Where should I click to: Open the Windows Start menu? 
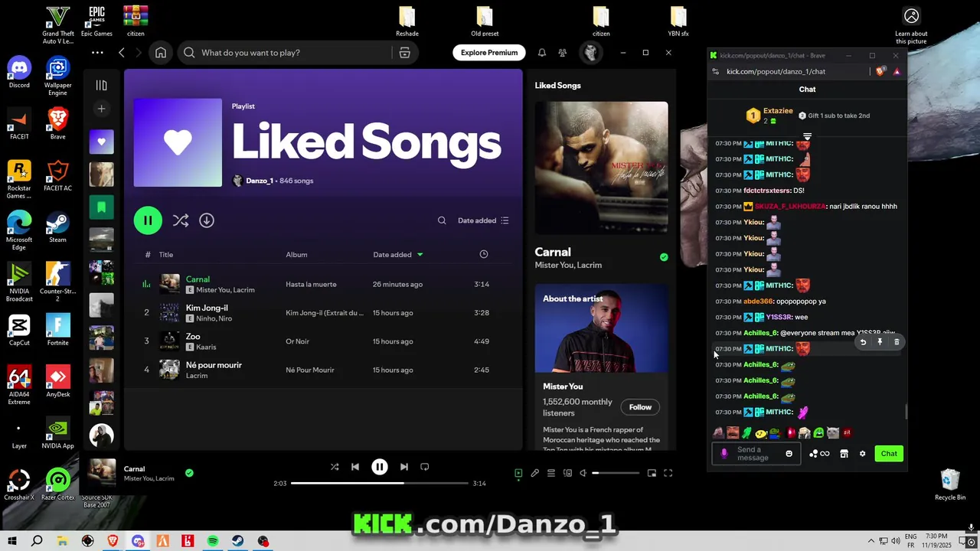coord(11,541)
